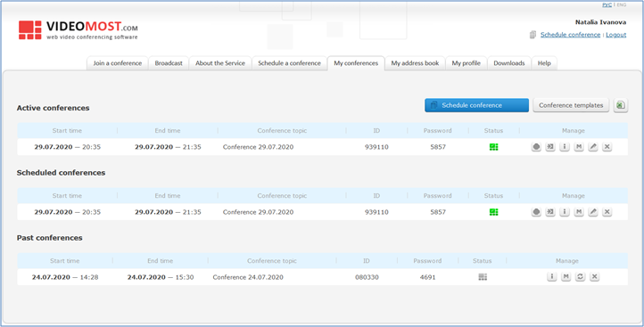Join the conference in Active conferences row
This screenshot has height=327, width=644.
click(550, 147)
